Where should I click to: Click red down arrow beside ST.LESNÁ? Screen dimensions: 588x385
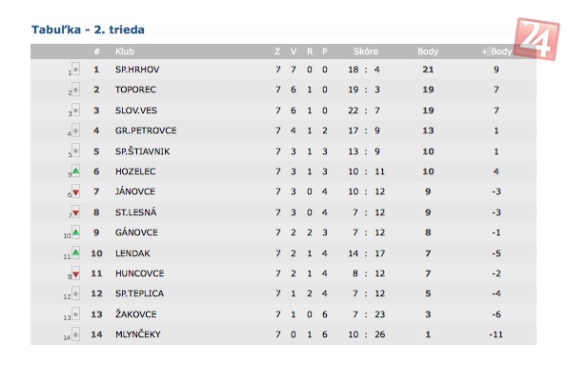75,211
